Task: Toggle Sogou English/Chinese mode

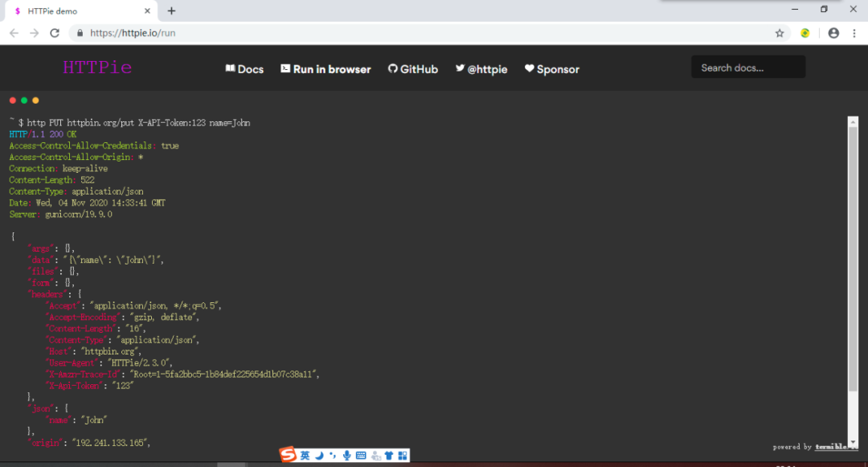Action: tap(305, 456)
